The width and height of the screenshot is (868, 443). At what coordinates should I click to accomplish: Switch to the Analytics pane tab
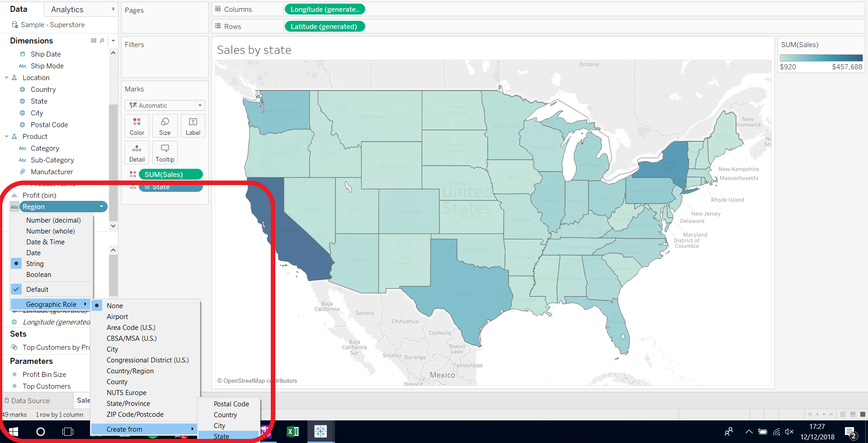(67, 10)
